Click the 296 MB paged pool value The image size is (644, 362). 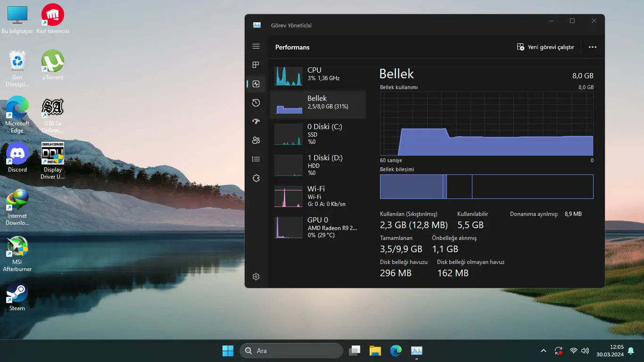pyautogui.click(x=396, y=273)
